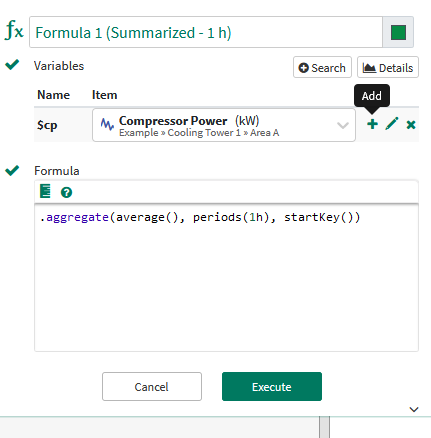Open formula help question mark icon

tap(66, 192)
